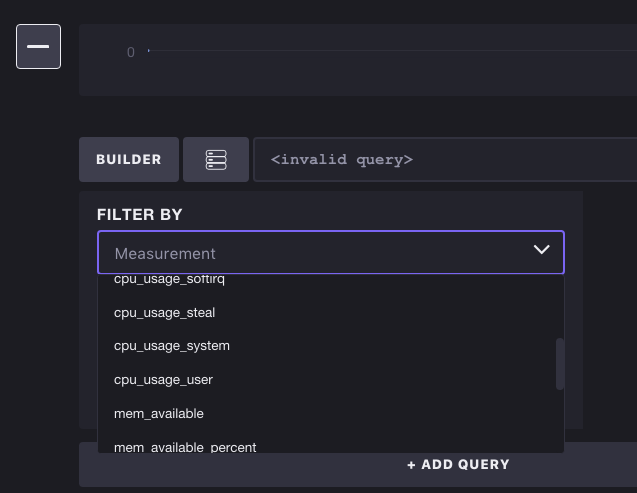The height and width of the screenshot is (493, 637).
Task: Click the 0 y-axis label
Action: click(x=130, y=53)
